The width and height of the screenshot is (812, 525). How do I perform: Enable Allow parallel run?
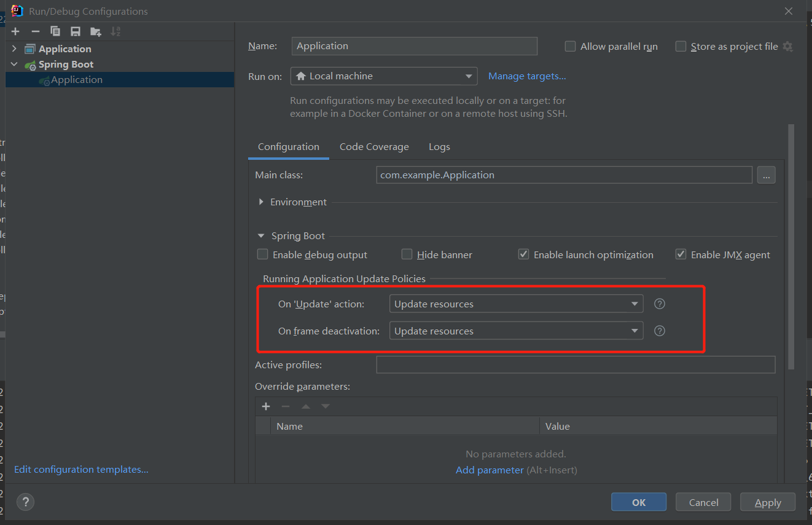[570, 47]
